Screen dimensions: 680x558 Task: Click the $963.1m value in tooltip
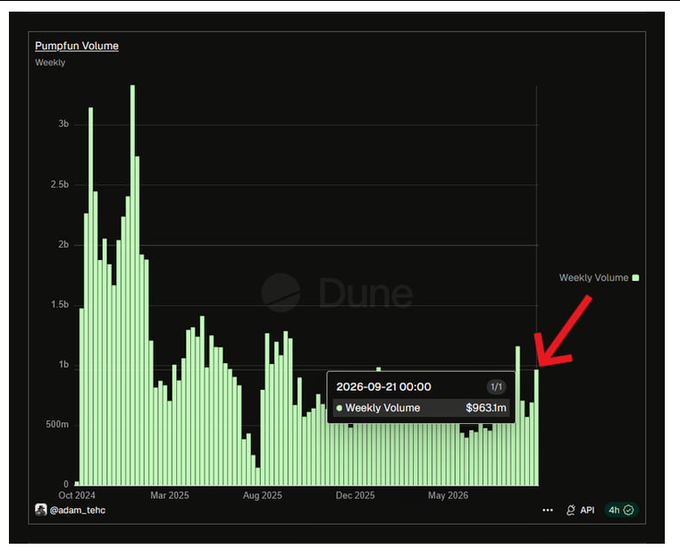[486, 408]
